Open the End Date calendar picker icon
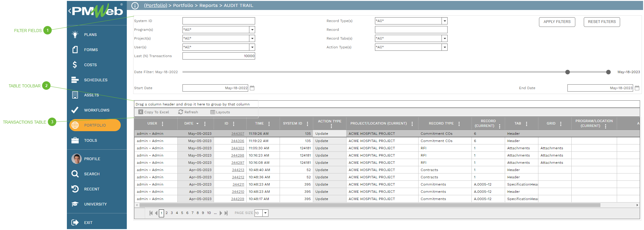This screenshot has width=644, height=230. [637, 88]
